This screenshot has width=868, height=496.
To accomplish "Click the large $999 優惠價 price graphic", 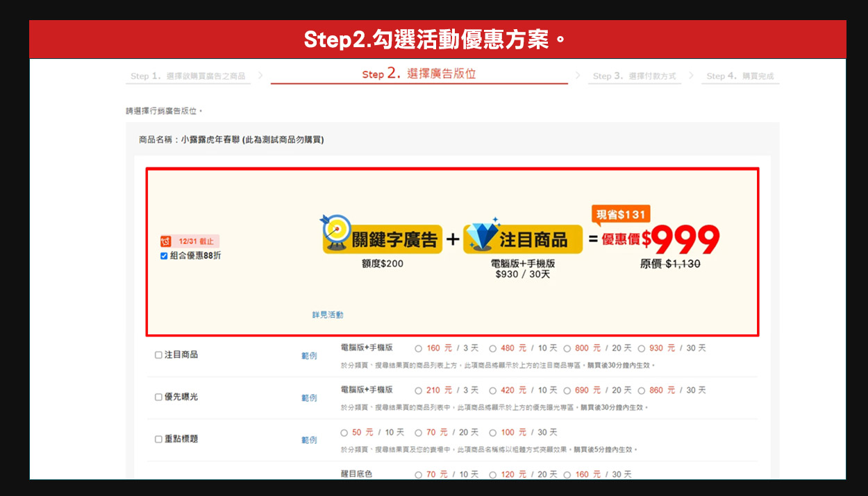I will [685, 240].
